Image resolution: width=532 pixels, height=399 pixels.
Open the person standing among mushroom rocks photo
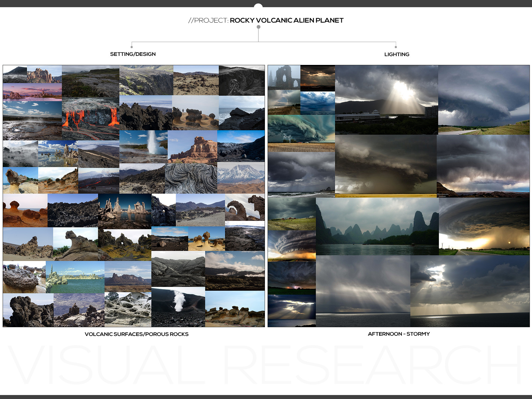(x=195, y=113)
